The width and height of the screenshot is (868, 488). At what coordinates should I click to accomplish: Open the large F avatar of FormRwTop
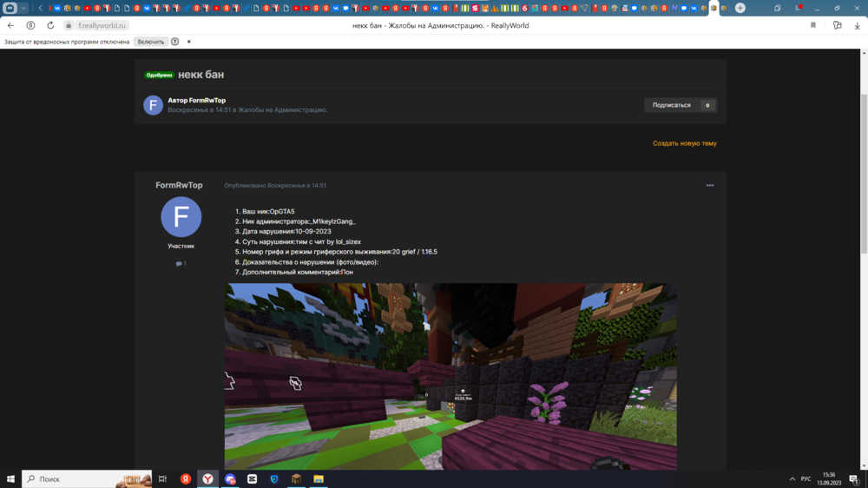pos(181,217)
